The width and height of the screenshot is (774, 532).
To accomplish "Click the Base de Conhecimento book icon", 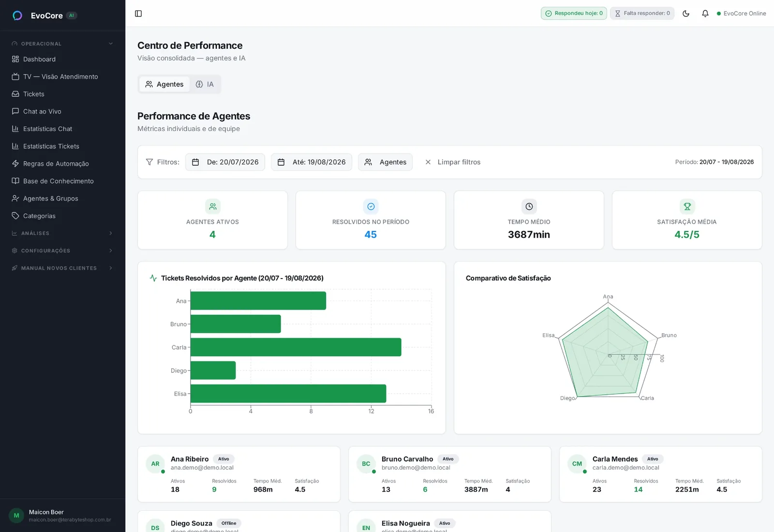I will click(x=15, y=181).
